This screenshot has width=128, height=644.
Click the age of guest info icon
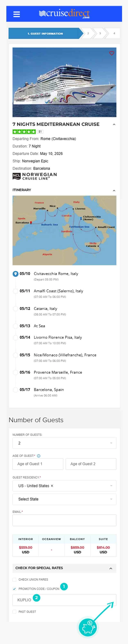[39, 456]
